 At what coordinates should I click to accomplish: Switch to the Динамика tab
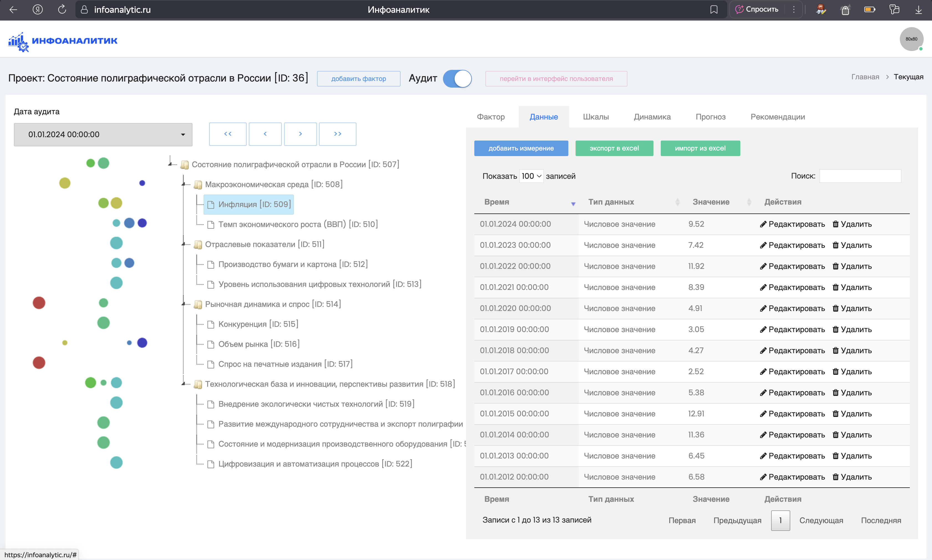coord(652,117)
